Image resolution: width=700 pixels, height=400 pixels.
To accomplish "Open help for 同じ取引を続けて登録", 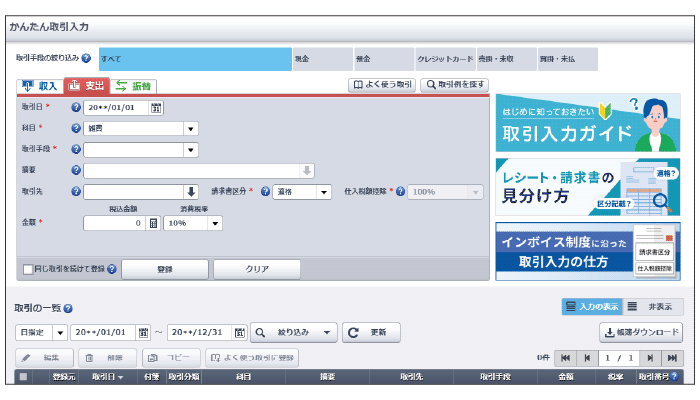I will pyautogui.click(x=112, y=269).
